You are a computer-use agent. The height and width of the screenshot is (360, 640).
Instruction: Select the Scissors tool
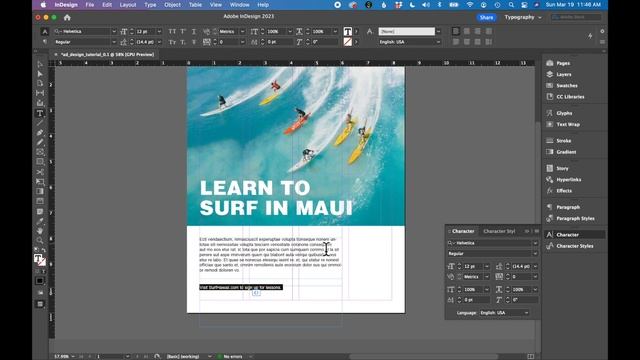click(40, 172)
